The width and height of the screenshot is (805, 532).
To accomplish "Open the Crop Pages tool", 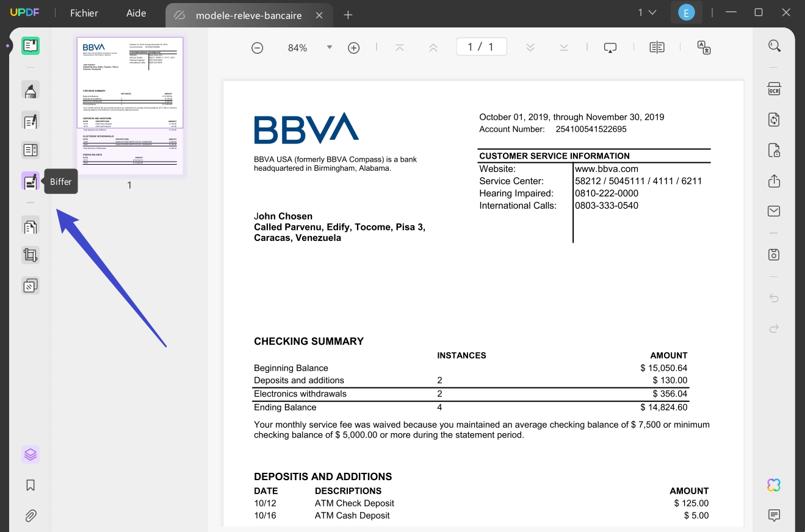I will (x=31, y=255).
